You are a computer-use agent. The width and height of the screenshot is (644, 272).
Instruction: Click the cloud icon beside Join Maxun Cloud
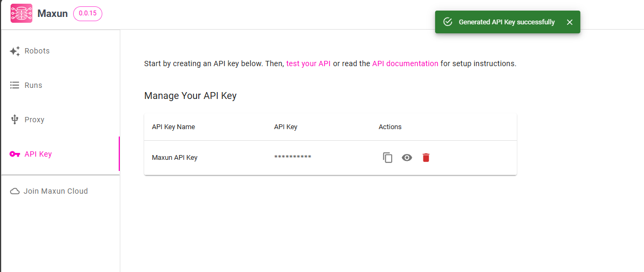click(x=15, y=191)
